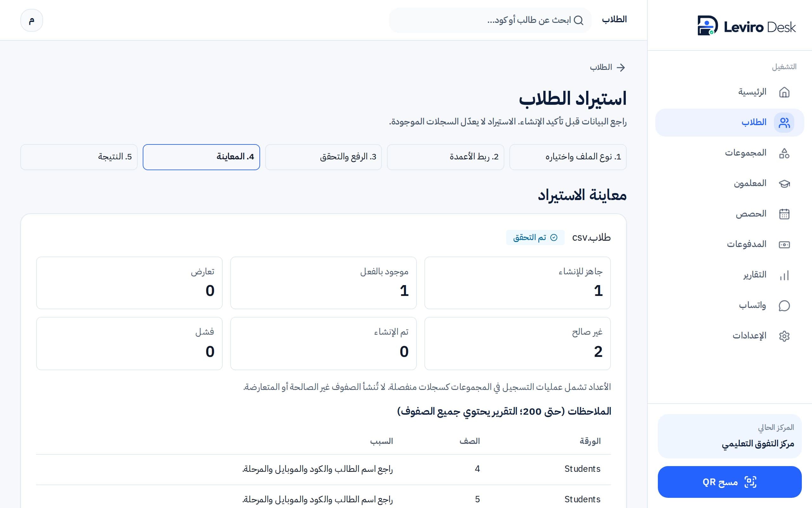Viewport: 812px width, 508px height.
Task: Go to step 2 ربط الأعمدة
Action: pos(445,157)
